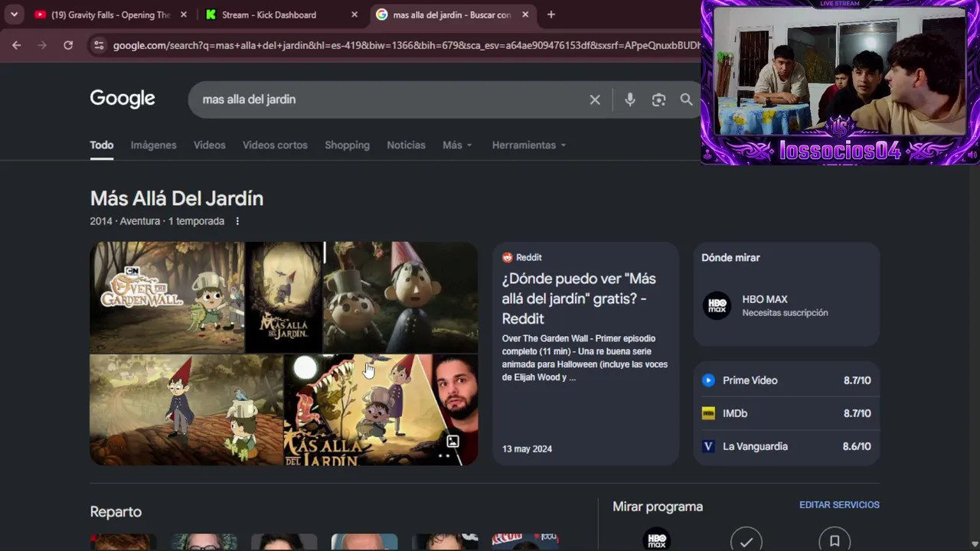Viewport: 980px width, 551px height.
Task: Open Videos cortos results
Action: pos(275,145)
